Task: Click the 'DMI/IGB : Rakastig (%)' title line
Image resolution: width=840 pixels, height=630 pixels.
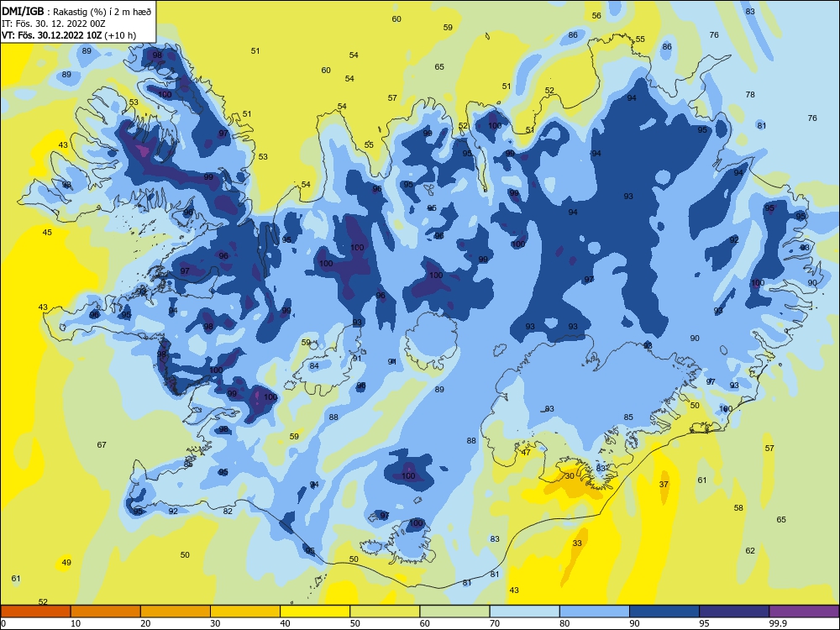Action: (77, 11)
